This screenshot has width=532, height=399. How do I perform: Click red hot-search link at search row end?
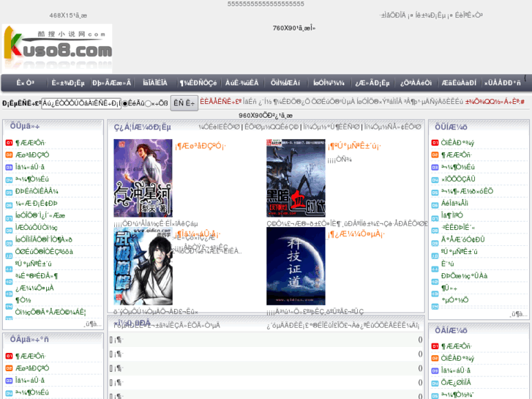pyautogui.click(x=495, y=102)
